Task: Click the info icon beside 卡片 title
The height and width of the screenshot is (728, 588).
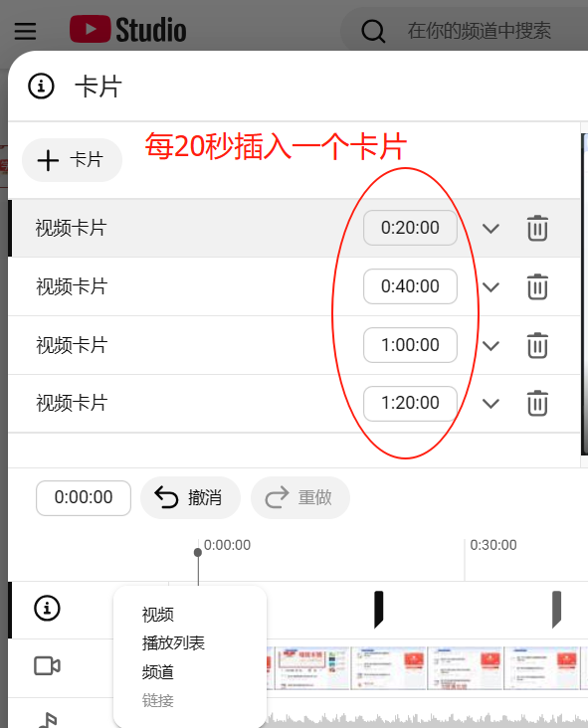Action: pyautogui.click(x=42, y=86)
